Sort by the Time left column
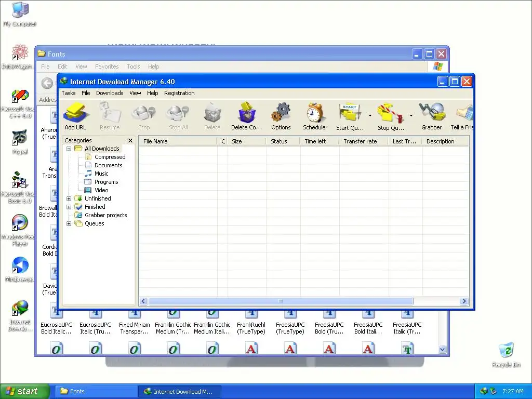Viewport: 532px width, 399px height. tap(320, 141)
